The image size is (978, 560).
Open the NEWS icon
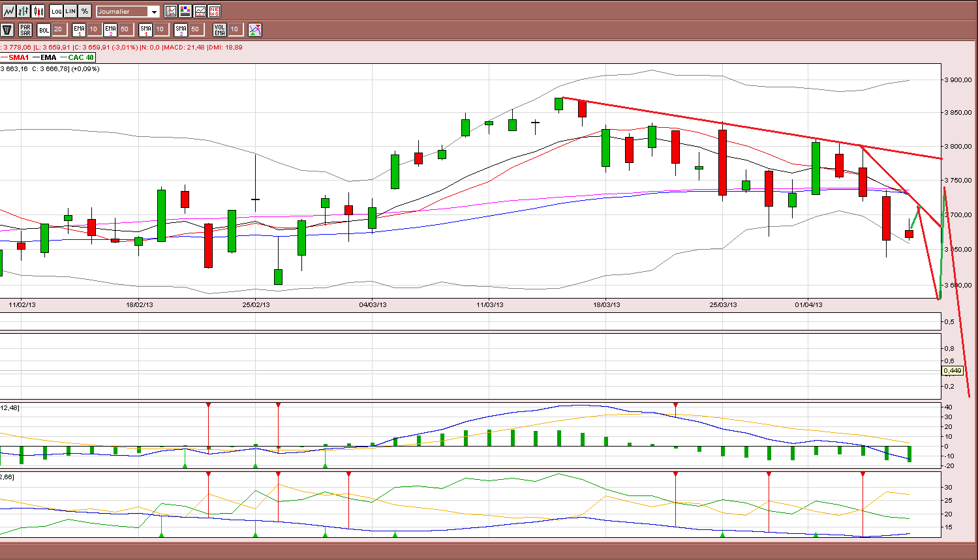pos(214,11)
